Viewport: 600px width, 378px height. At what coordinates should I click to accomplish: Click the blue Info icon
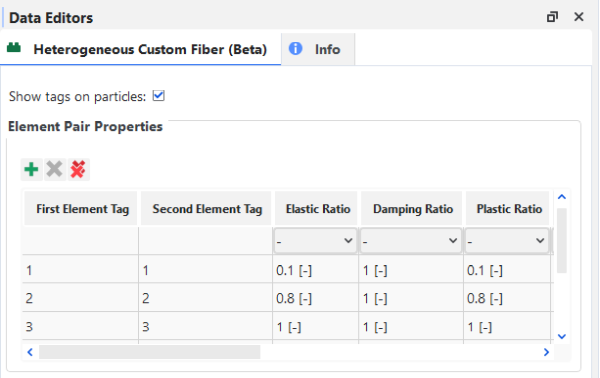click(295, 49)
